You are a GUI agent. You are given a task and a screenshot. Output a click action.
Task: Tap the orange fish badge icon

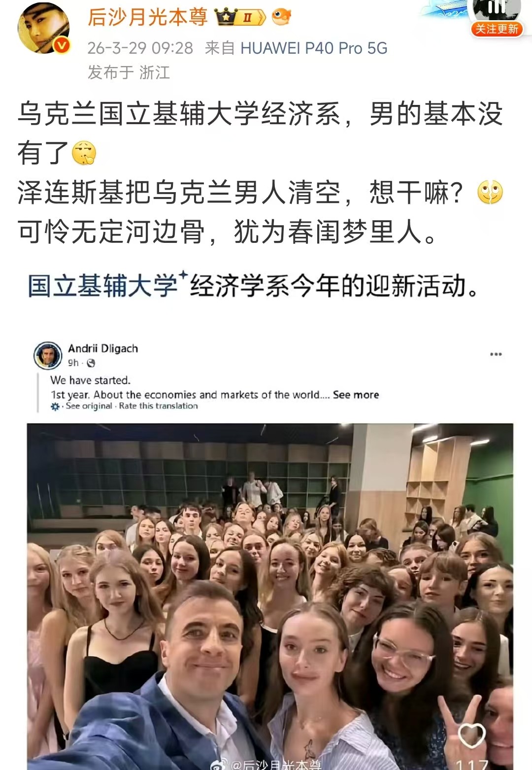[281, 17]
